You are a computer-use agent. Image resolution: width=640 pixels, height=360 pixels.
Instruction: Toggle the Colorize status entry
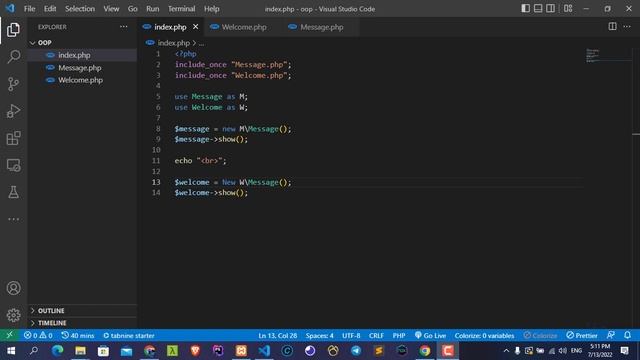[540, 336]
